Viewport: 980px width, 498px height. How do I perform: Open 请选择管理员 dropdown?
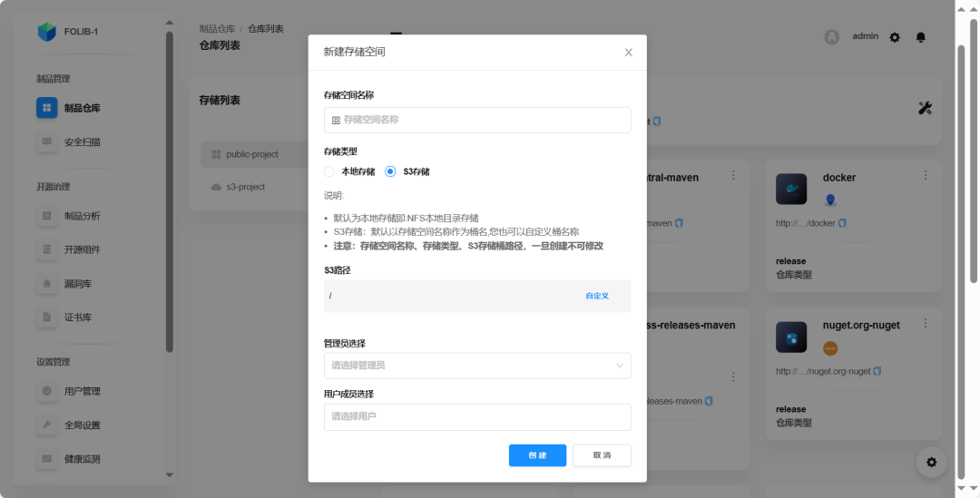pyautogui.click(x=477, y=366)
